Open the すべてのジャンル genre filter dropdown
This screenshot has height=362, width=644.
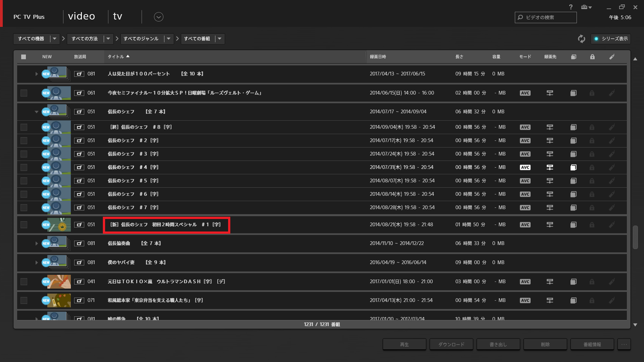pyautogui.click(x=169, y=39)
